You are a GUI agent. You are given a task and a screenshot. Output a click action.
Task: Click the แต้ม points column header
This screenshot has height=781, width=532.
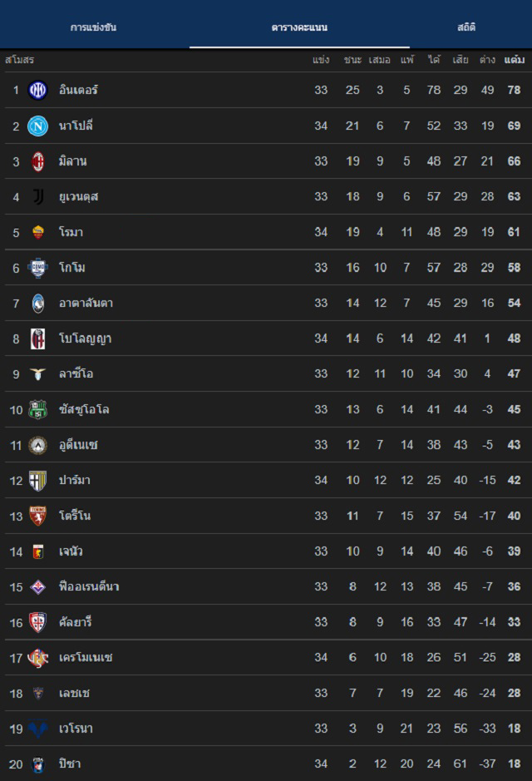pos(514,60)
